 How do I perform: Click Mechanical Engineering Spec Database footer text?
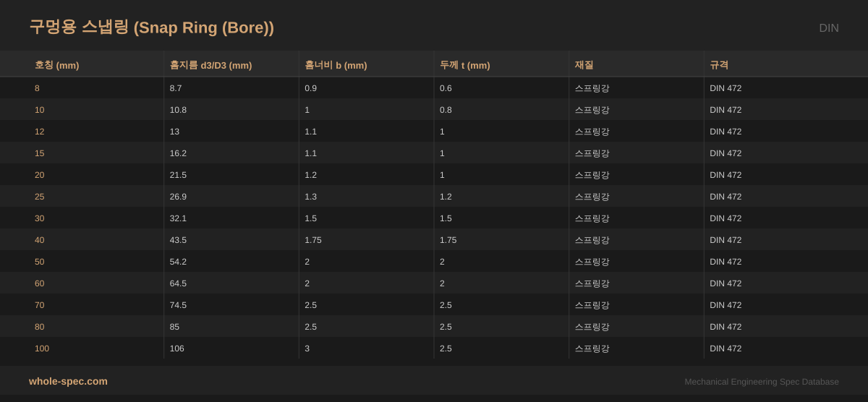pos(761,382)
